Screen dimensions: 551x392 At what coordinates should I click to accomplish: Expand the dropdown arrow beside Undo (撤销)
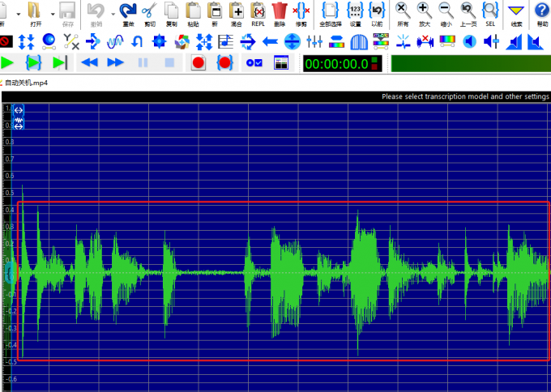coord(112,13)
